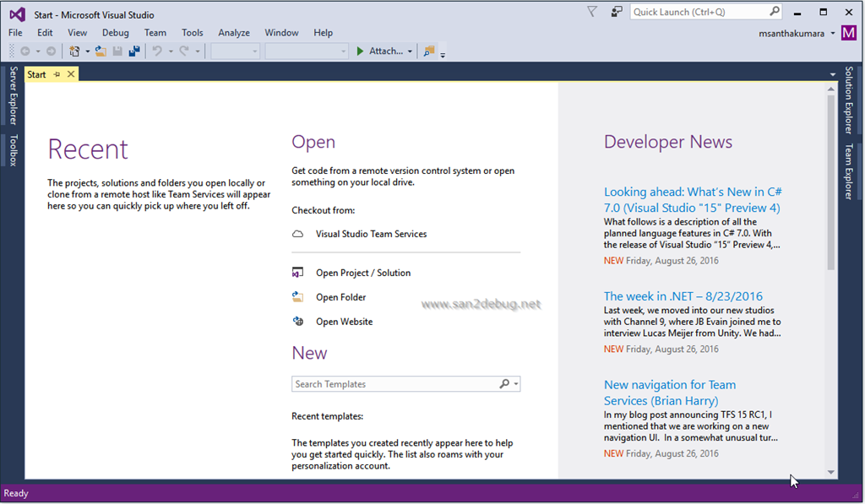Open the Navigate Backward history dropdown arrow
The image size is (865, 504).
38,51
